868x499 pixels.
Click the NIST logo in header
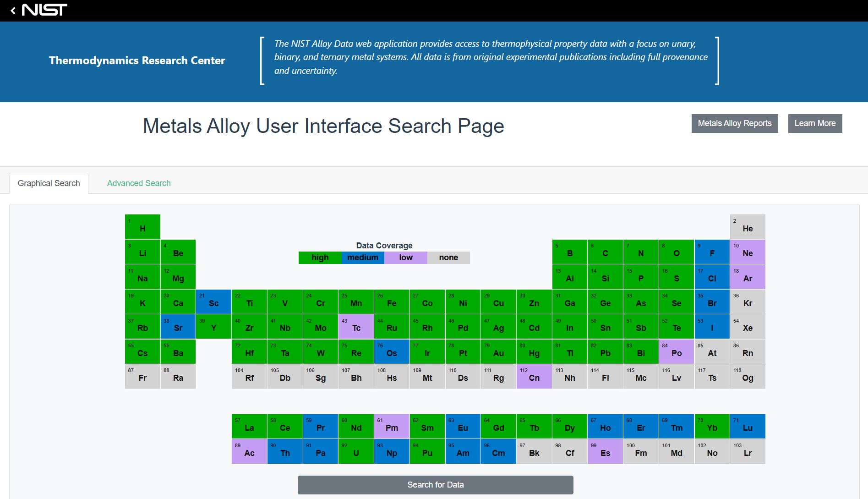click(x=44, y=10)
